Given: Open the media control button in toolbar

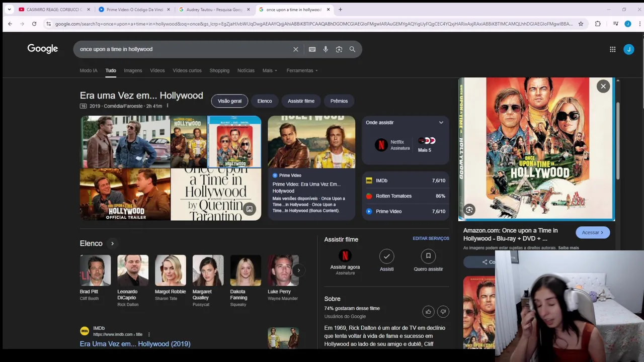Looking at the screenshot, I should pos(615,24).
